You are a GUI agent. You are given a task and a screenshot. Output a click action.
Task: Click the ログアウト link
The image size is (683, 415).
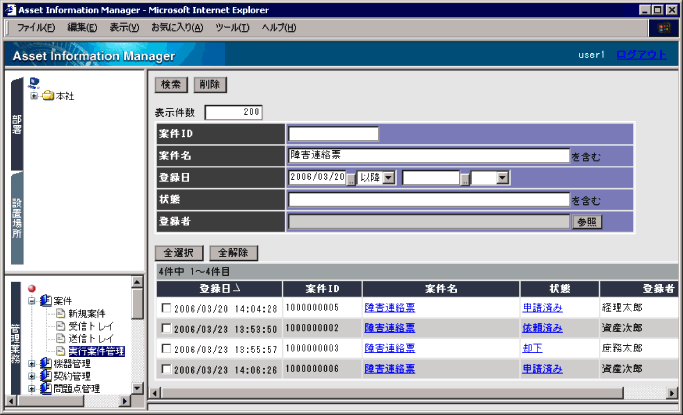tap(641, 55)
